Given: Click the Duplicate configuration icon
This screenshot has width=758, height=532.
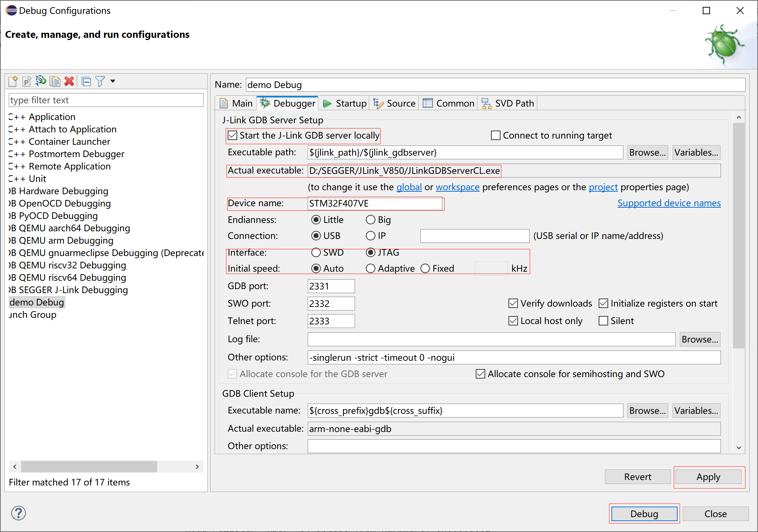Looking at the screenshot, I should pyautogui.click(x=55, y=81).
